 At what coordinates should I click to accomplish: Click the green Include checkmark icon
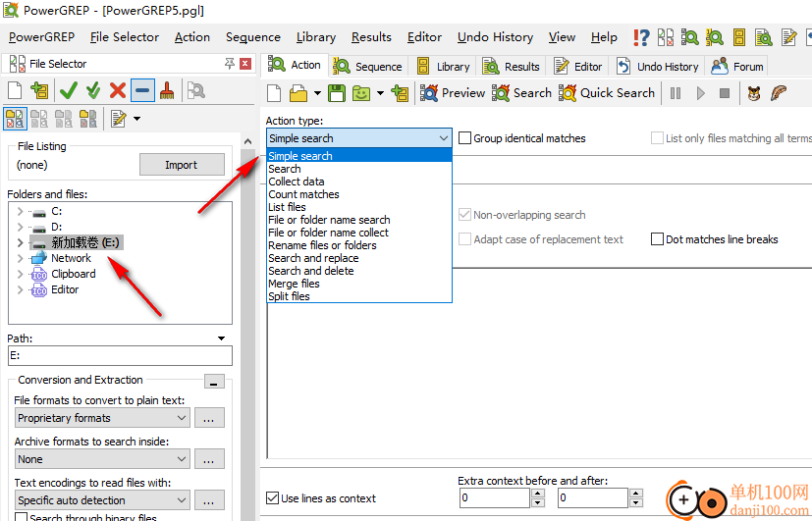(69, 90)
